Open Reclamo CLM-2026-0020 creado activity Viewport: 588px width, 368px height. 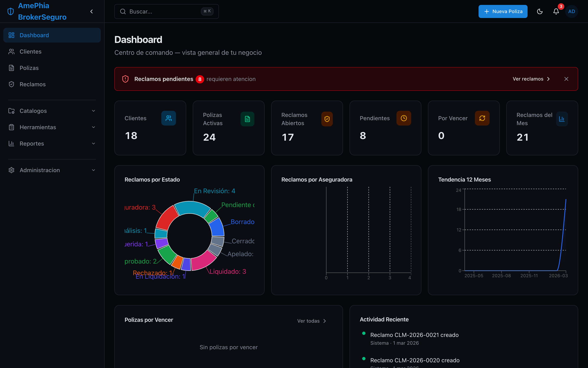[415, 360]
